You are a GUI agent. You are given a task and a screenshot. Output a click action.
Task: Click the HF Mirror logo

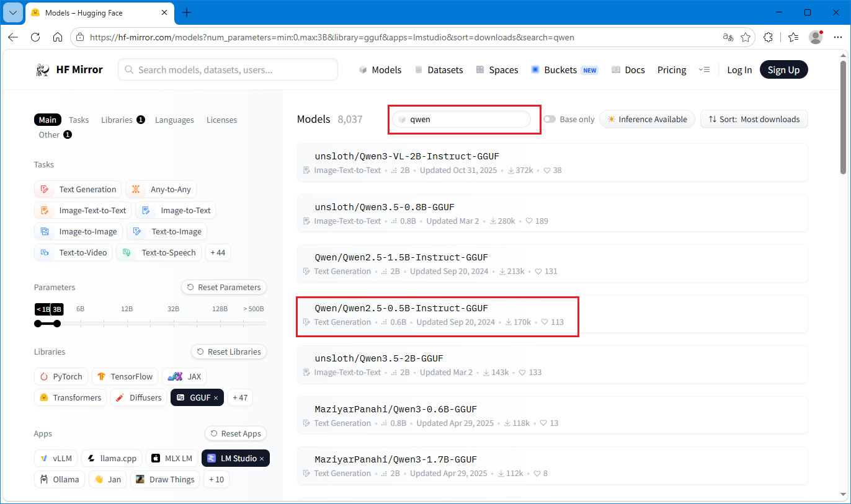[x=69, y=70]
